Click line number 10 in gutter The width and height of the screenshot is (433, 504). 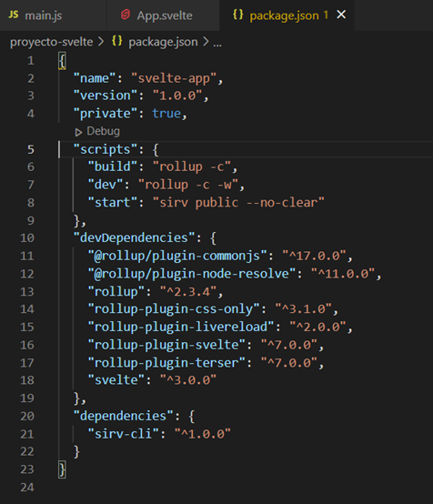[x=27, y=237]
